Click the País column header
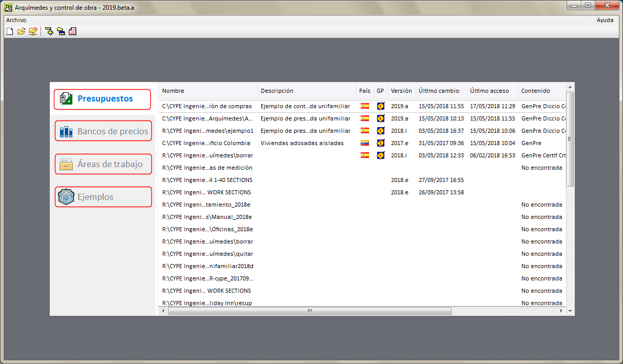This screenshot has width=623, height=364. 364,91
